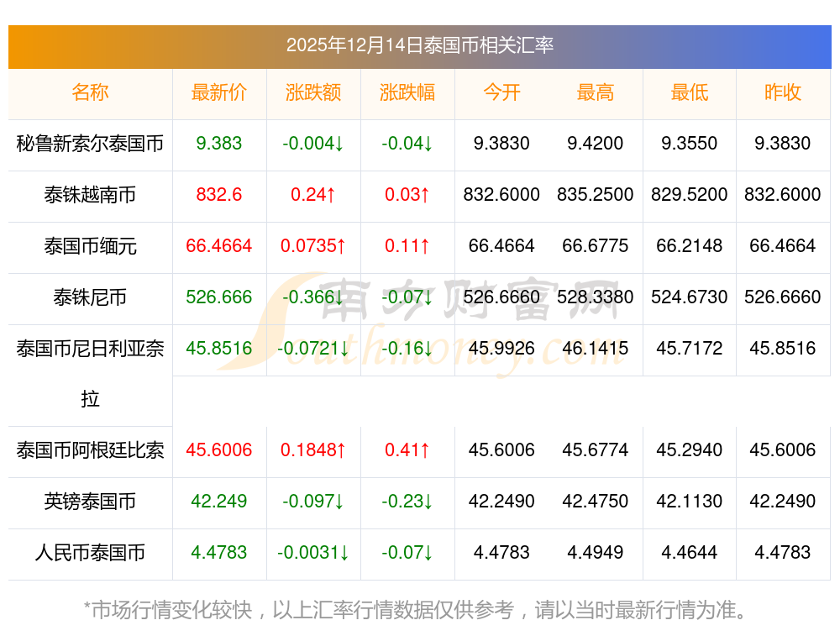Viewport: 840px width, 636px height.
Task: Click the lowest value 9.3550
Action: pos(690,143)
